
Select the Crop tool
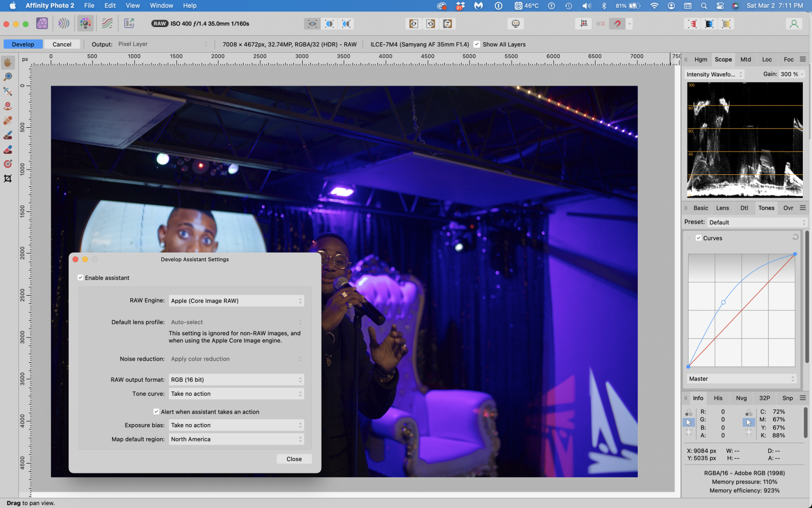pos(8,178)
